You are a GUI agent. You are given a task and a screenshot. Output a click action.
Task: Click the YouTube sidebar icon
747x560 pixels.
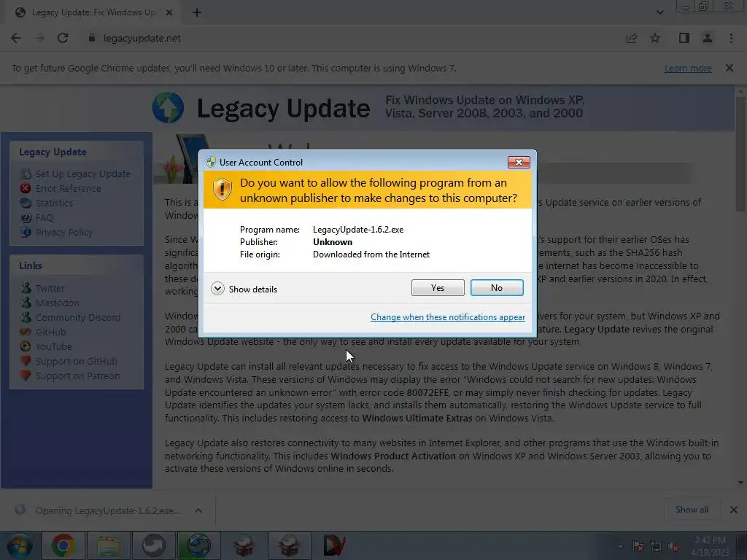(26, 346)
